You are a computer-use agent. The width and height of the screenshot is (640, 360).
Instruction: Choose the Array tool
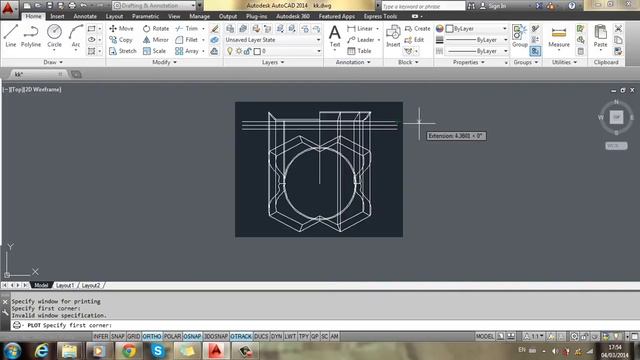[187, 51]
